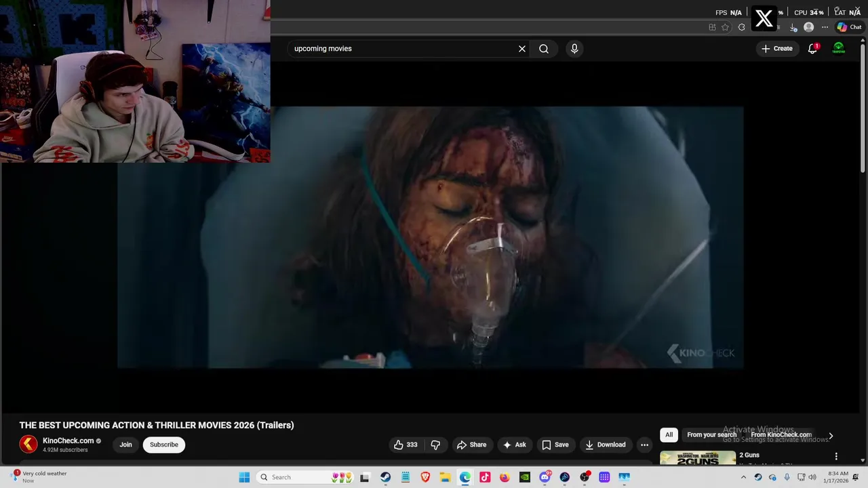Open TikTok from the taskbar
868x488 pixels.
(485, 477)
